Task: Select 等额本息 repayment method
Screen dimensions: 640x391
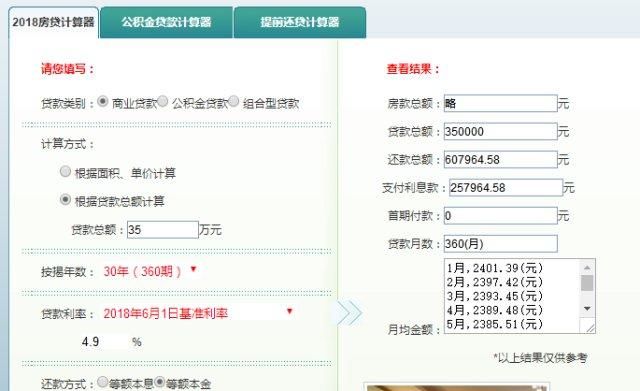Action: 103,382
